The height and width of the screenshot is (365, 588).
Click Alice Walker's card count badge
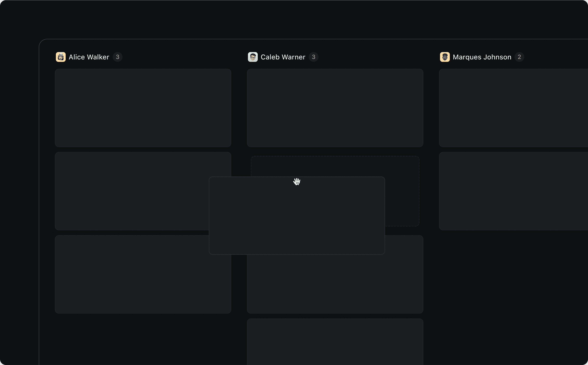(117, 57)
